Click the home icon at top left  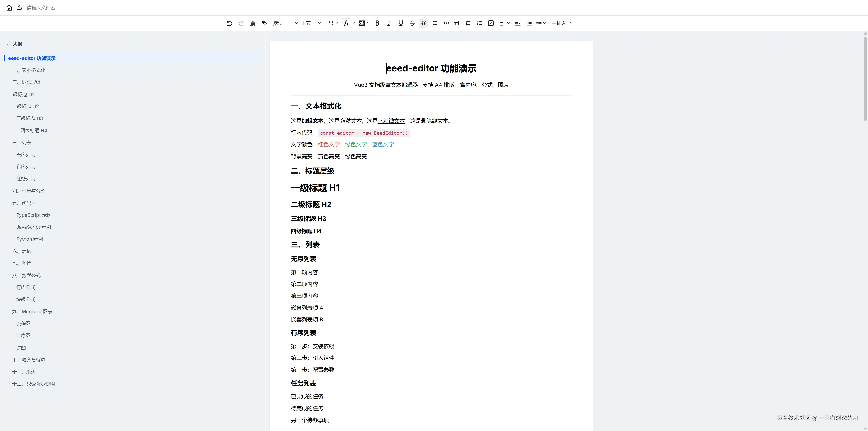coord(9,8)
